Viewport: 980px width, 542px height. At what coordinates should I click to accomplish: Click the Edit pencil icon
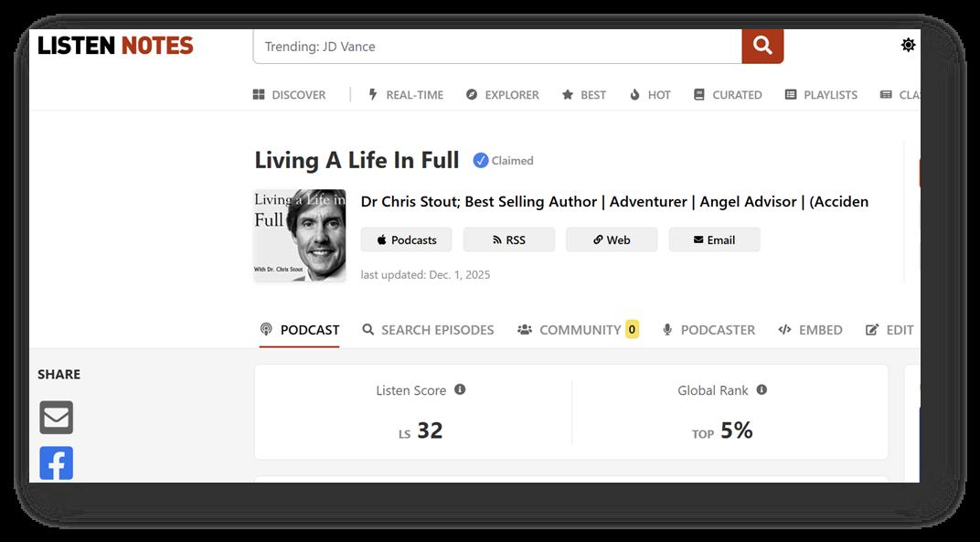click(872, 329)
